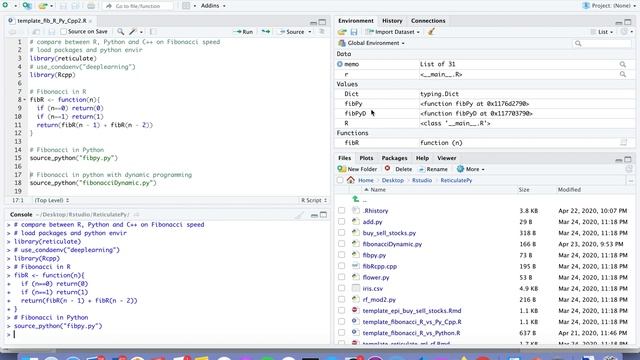This screenshot has width=640, height=360.
Task: Click the compile report notebook icon
Action: 153,31
